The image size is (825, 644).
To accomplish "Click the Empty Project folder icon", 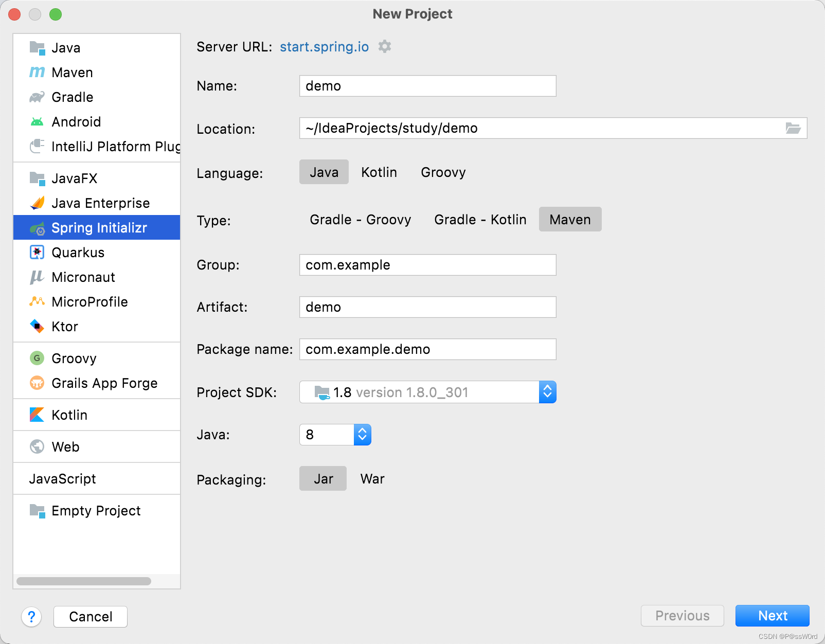I will pyautogui.click(x=37, y=511).
